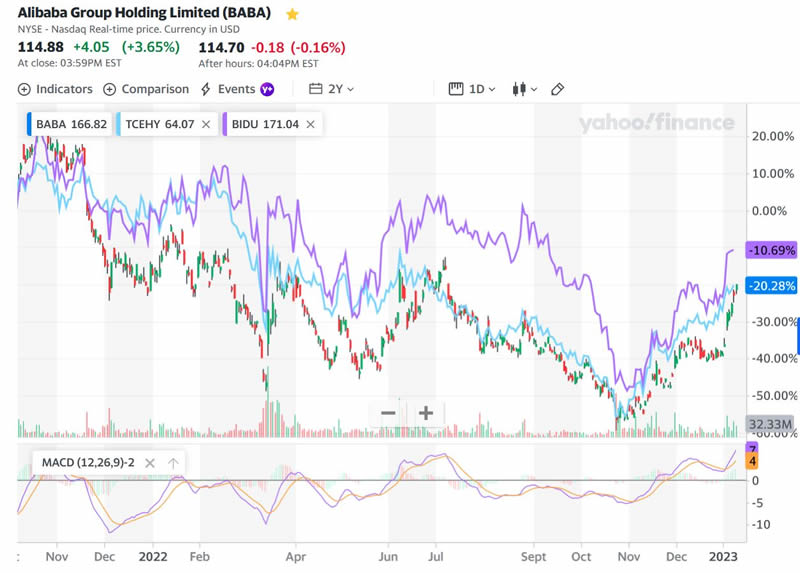The image size is (800, 573).
Task: Add a Comparison symbol
Action: [146, 89]
